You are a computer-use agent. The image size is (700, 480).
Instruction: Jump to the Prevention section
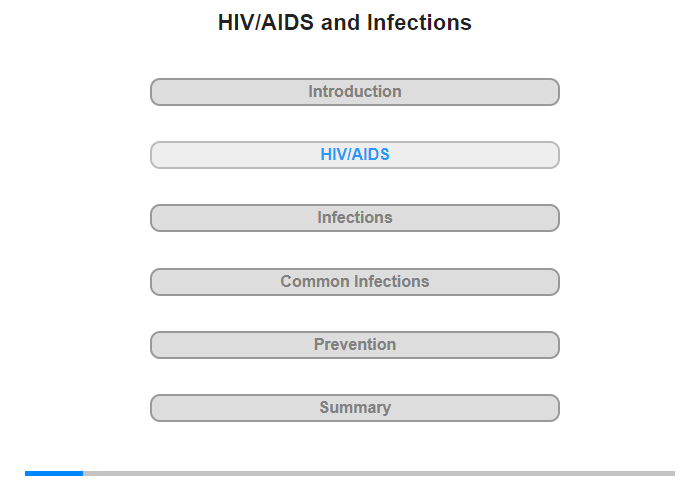pos(354,345)
